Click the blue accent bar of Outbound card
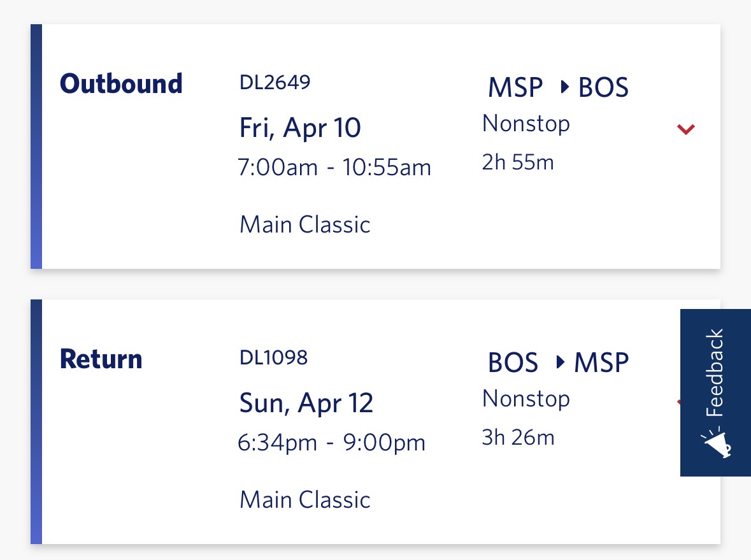Viewport: 751px width, 560px height. 36,147
